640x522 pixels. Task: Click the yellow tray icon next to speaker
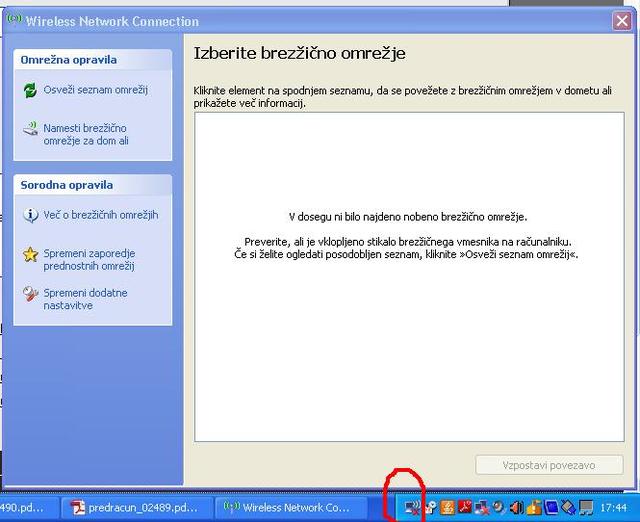coord(533,508)
